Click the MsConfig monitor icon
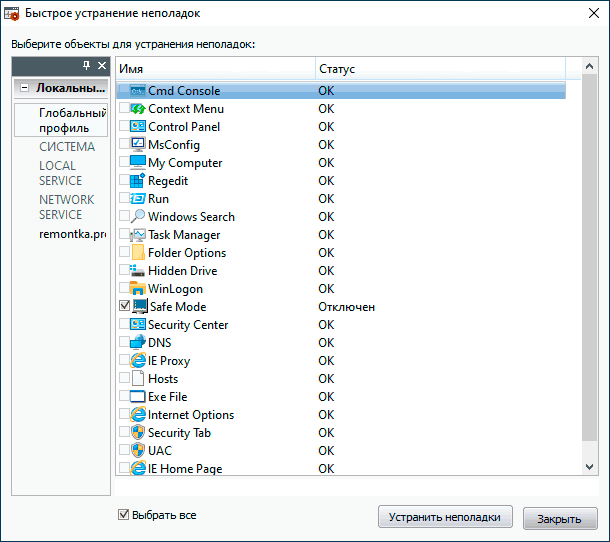Viewport: 610px width, 542px height. [x=138, y=144]
